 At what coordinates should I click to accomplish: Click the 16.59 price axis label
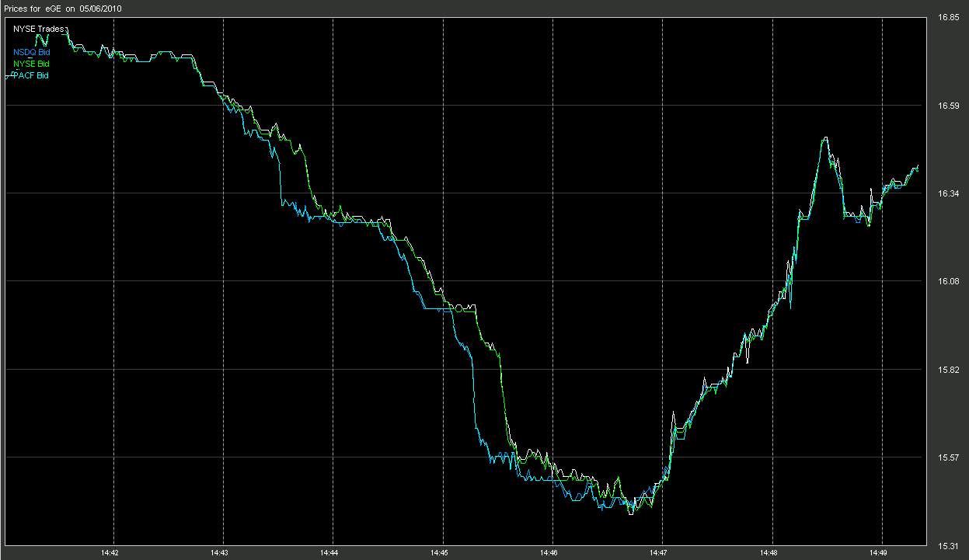coord(947,105)
